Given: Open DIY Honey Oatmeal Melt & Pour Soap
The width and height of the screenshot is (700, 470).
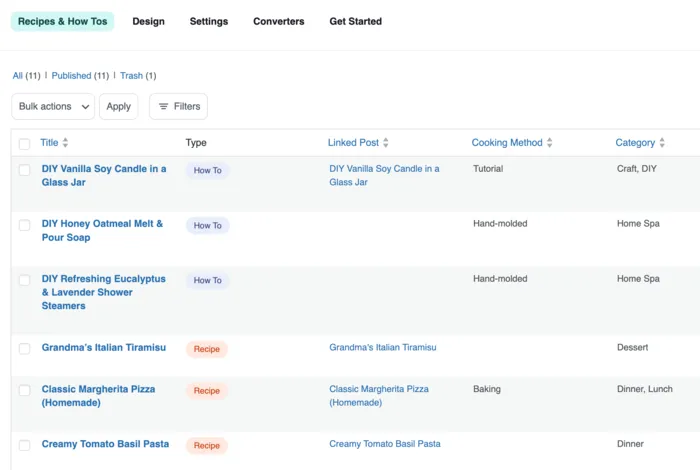Looking at the screenshot, I should [102, 230].
